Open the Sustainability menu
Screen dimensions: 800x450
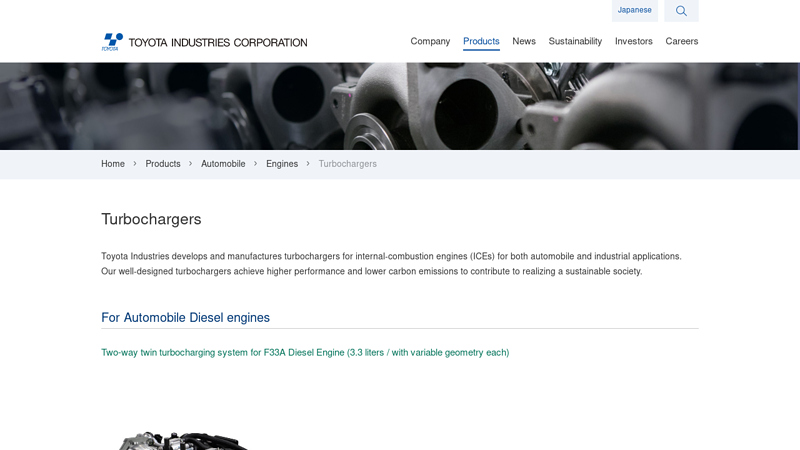(x=575, y=41)
